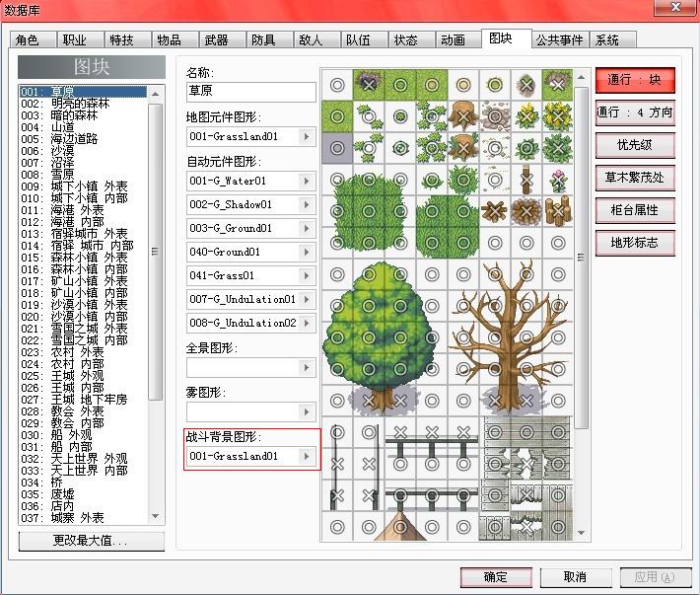Click the solid bright green grass tile

(x=337, y=116)
